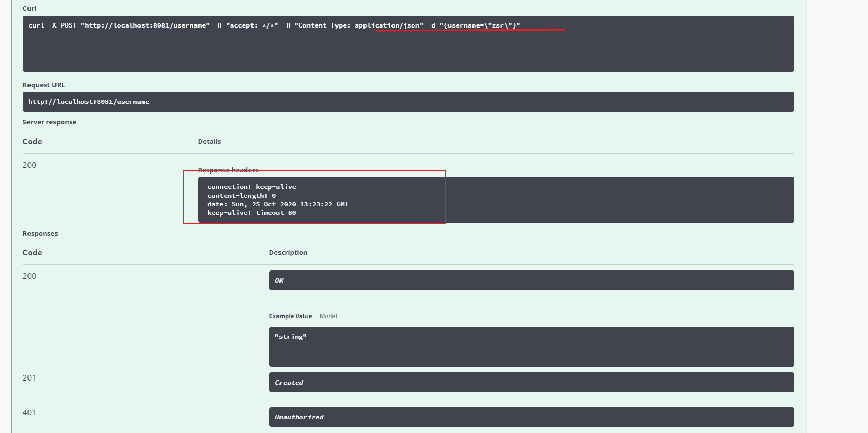This screenshot has height=433, width=868.
Task: Click the Details column header
Action: click(209, 141)
